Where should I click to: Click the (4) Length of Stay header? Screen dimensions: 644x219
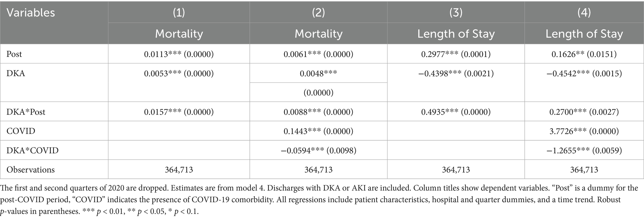coord(584,33)
